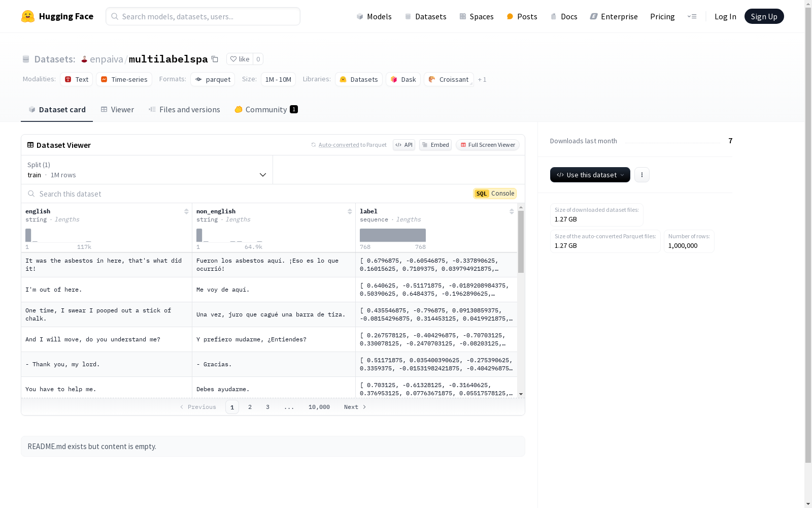This screenshot has height=508, width=812.
Task: Click the heart like button
Action: point(240,59)
